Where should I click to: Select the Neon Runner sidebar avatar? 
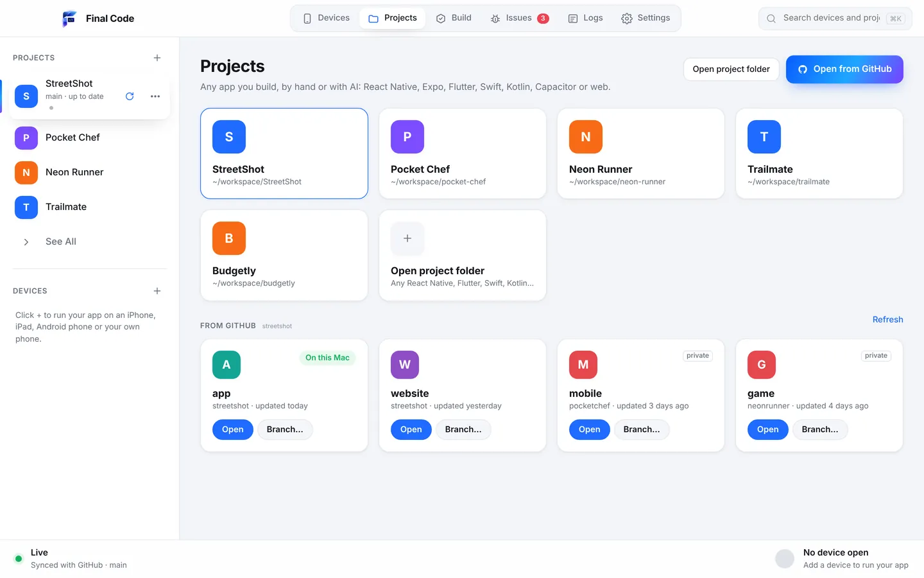pyautogui.click(x=26, y=172)
